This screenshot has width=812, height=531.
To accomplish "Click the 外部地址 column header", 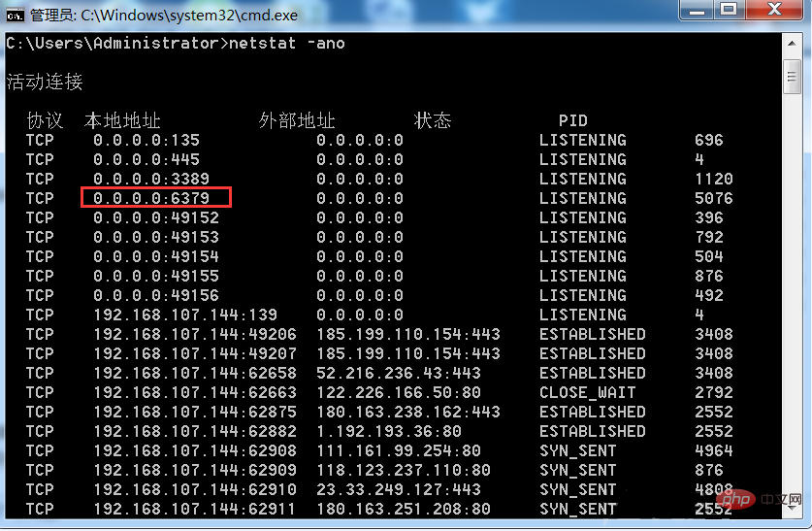I will (297, 120).
